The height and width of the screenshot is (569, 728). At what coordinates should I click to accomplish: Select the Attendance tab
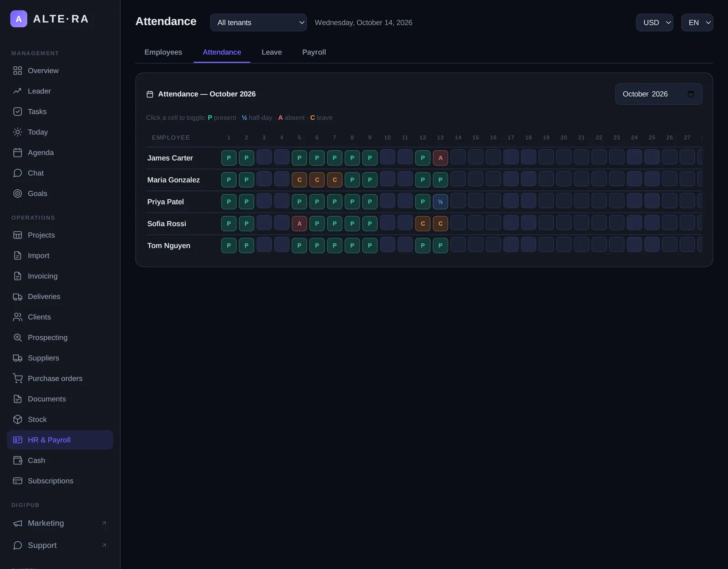pos(222,52)
